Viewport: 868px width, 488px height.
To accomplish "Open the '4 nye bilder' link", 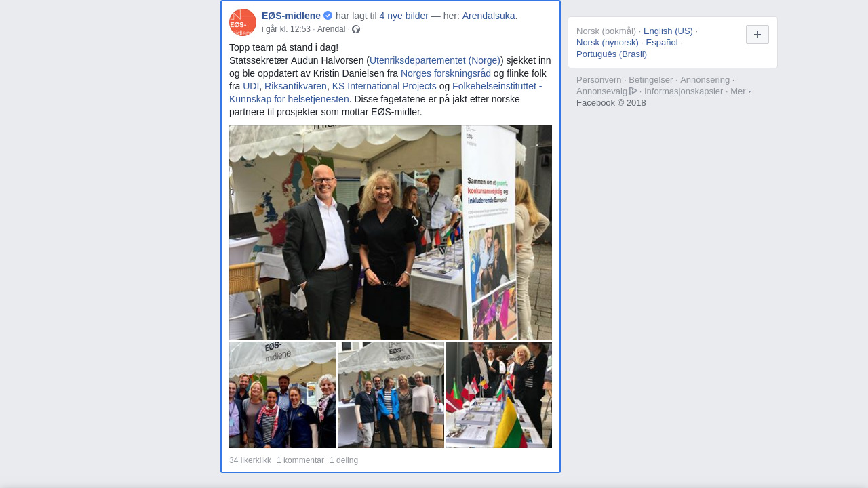I will pos(404,16).
